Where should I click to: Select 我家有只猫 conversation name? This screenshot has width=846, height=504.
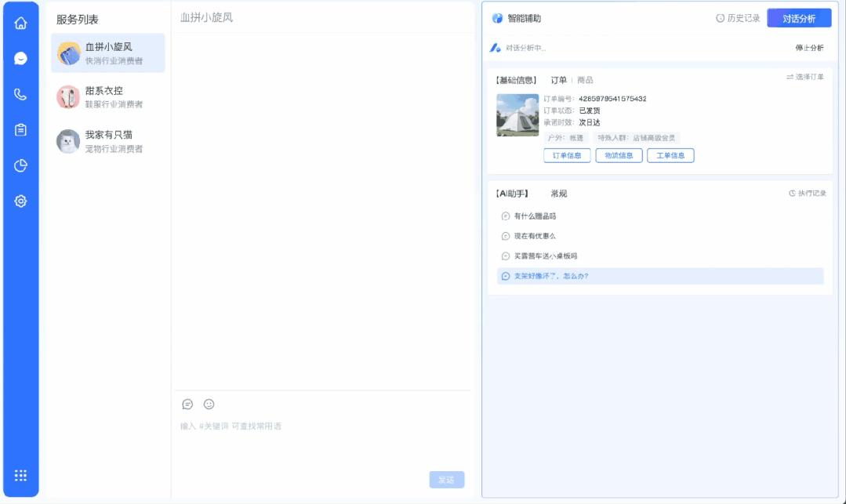tap(108, 135)
